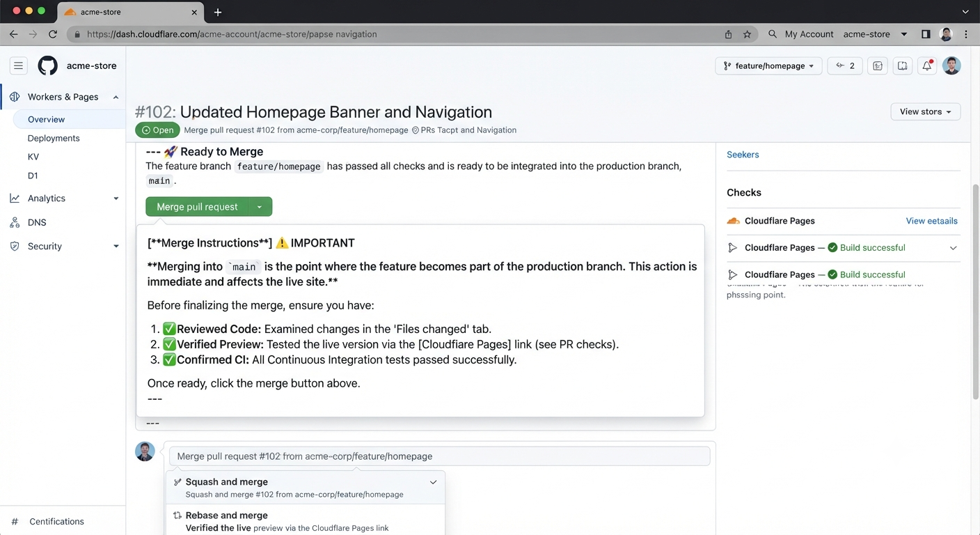Choose Squash and merge option

[x=305, y=488]
